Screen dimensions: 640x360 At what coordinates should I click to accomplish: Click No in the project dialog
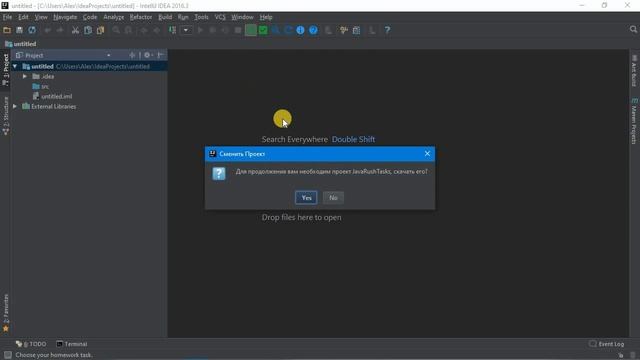pos(333,198)
